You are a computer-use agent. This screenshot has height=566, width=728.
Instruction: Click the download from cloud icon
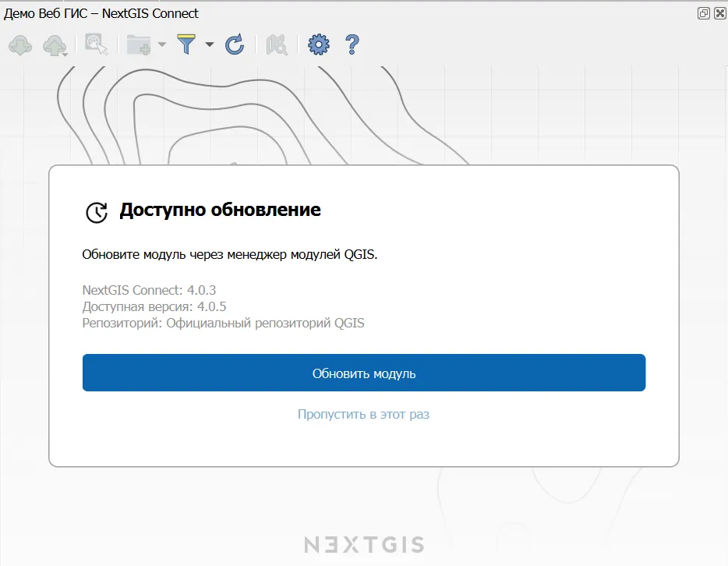20,45
